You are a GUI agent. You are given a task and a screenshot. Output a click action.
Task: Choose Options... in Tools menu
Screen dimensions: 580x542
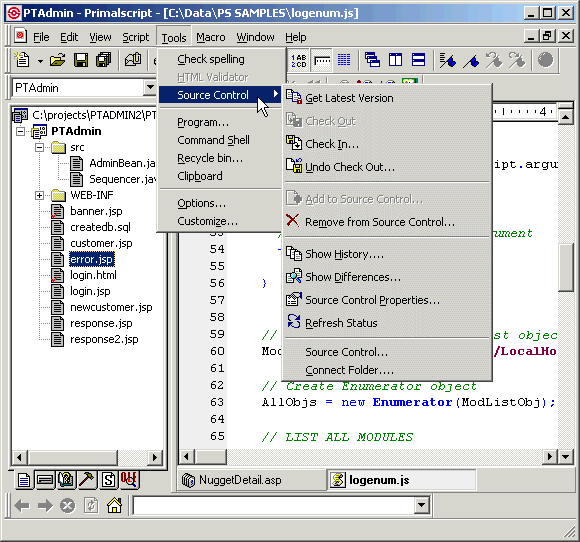[220, 203]
